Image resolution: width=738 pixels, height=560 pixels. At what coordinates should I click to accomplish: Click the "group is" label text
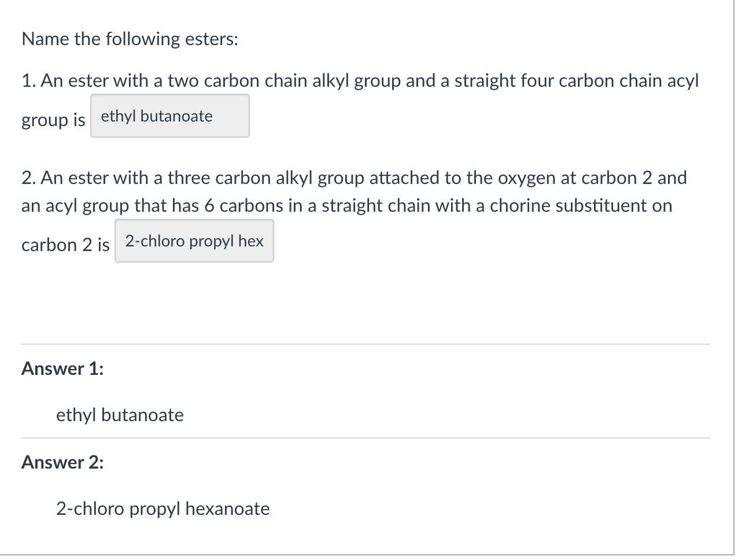(x=53, y=120)
